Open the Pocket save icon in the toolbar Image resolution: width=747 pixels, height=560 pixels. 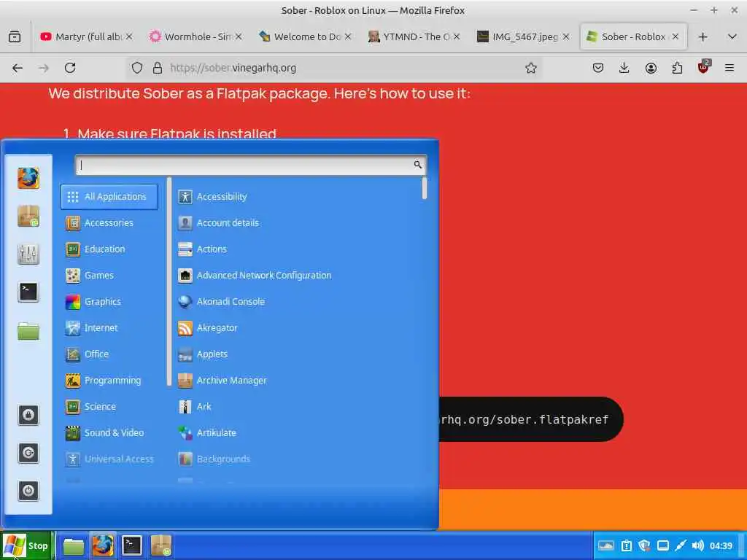coord(598,68)
